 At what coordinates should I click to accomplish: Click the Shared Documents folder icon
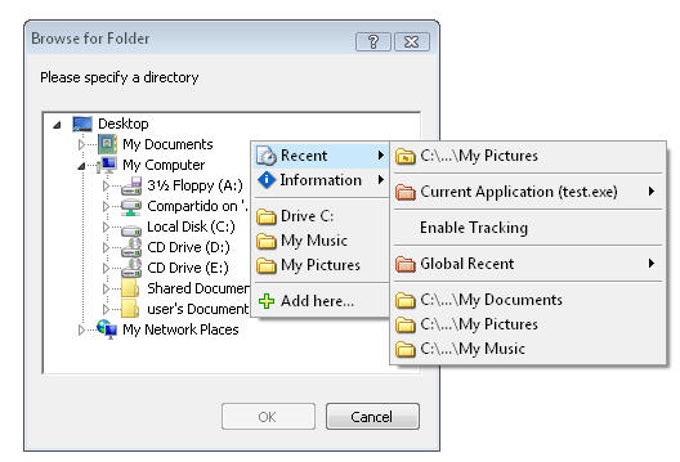130,288
